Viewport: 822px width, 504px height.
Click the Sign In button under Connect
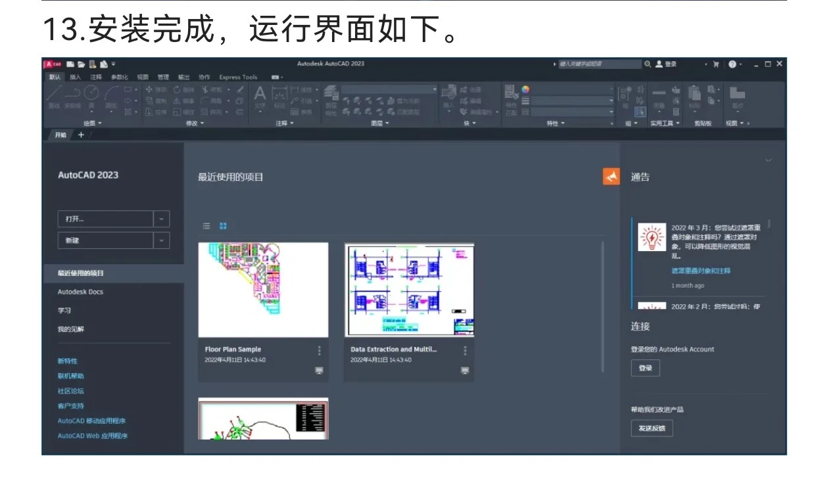(644, 368)
